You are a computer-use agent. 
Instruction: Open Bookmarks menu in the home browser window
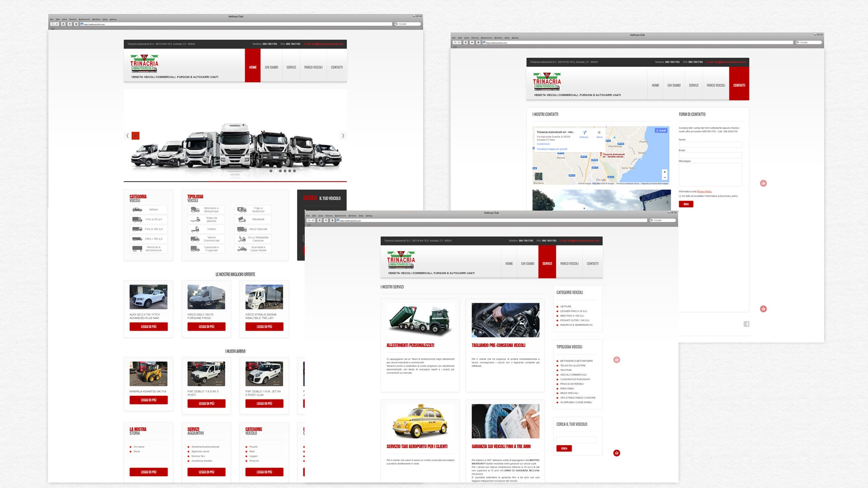coord(85,19)
